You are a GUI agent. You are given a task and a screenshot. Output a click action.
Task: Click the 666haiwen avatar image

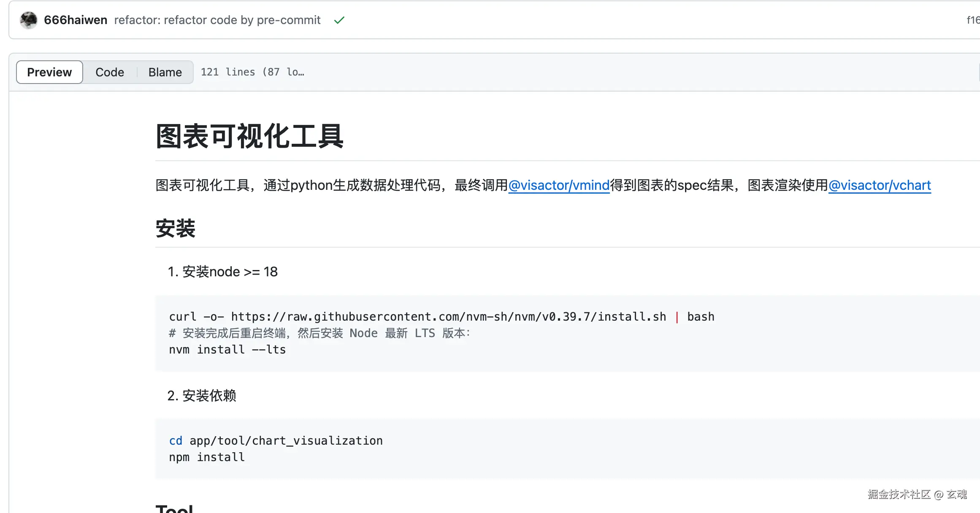pyautogui.click(x=29, y=20)
